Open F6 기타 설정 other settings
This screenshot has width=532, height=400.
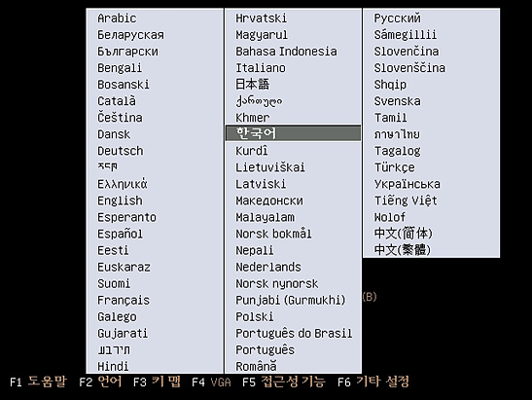click(x=373, y=382)
